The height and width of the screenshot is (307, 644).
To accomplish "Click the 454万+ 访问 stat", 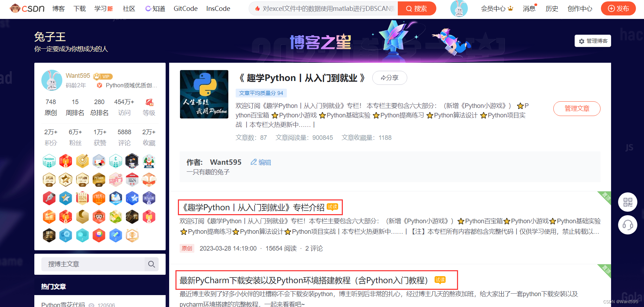I will click(124, 107).
